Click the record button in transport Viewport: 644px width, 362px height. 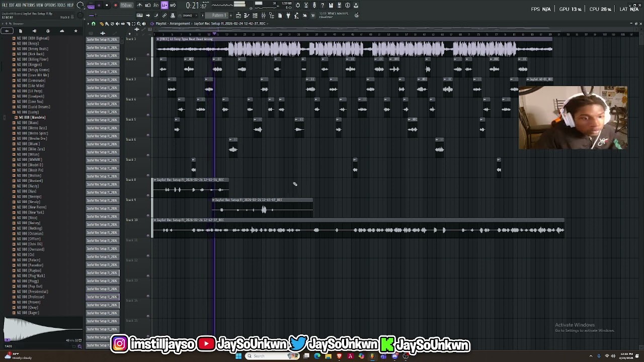click(116, 5)
